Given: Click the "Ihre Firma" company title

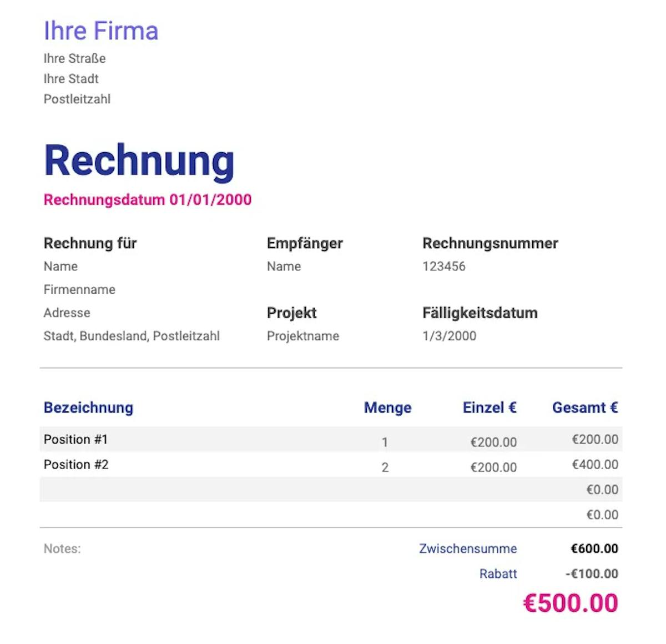Looking at the screenshot, I should [101, 31].
